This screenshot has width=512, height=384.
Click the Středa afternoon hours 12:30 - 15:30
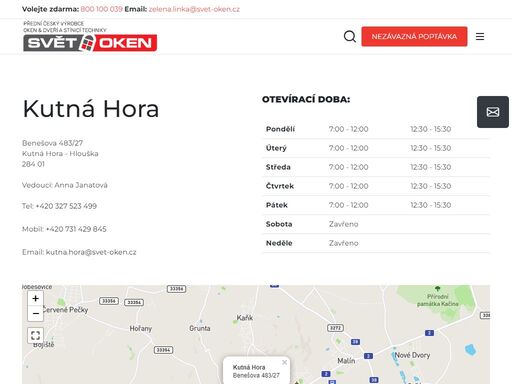(431, 167)
